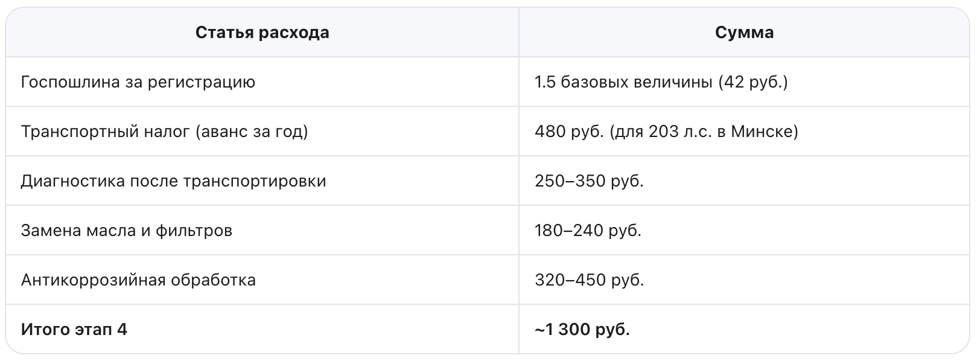The image size is (980, 361).
Task: Click the "480 руб." tax amount
Action: coord(569,132)
